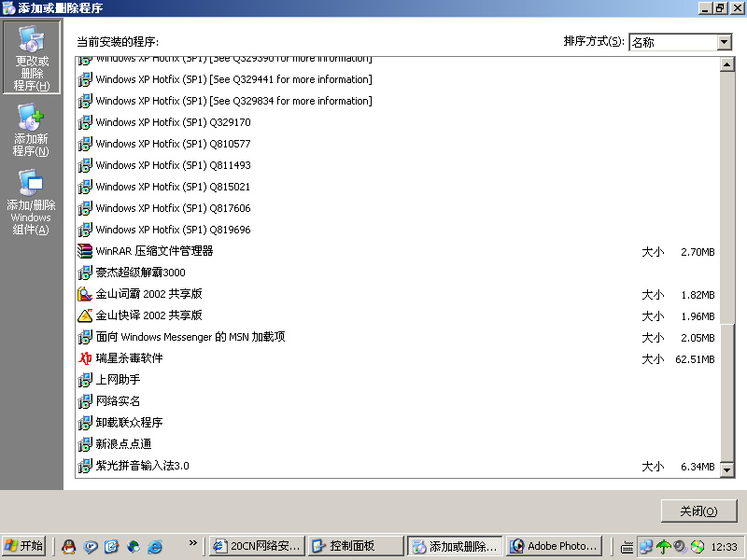Click the 金山词霸 2002 共享版 icon
This screenshot has width=747, height=560.
[x=85, y=294]
